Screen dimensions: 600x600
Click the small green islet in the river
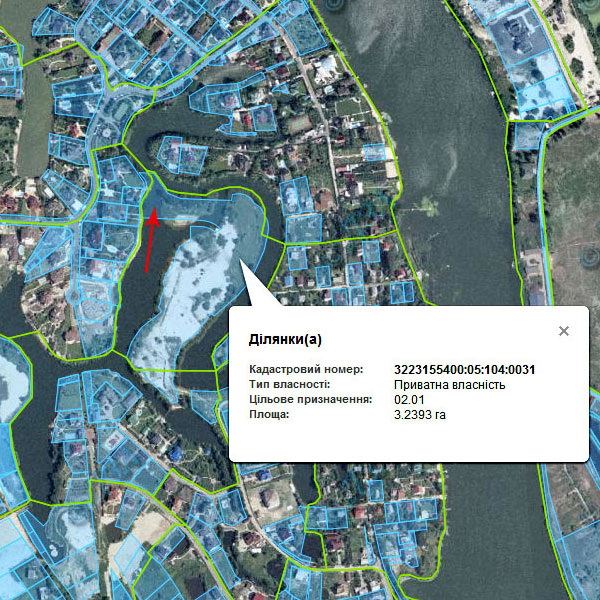[425, 209]
